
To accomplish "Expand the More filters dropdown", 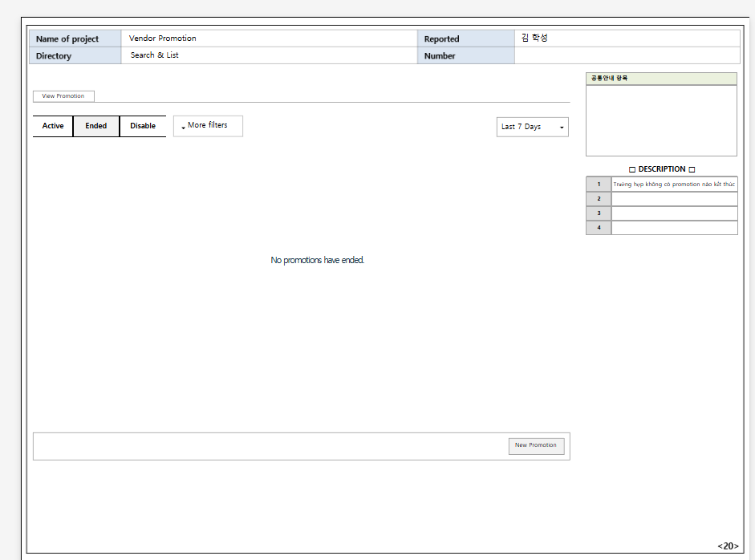I will pos(208,126).
